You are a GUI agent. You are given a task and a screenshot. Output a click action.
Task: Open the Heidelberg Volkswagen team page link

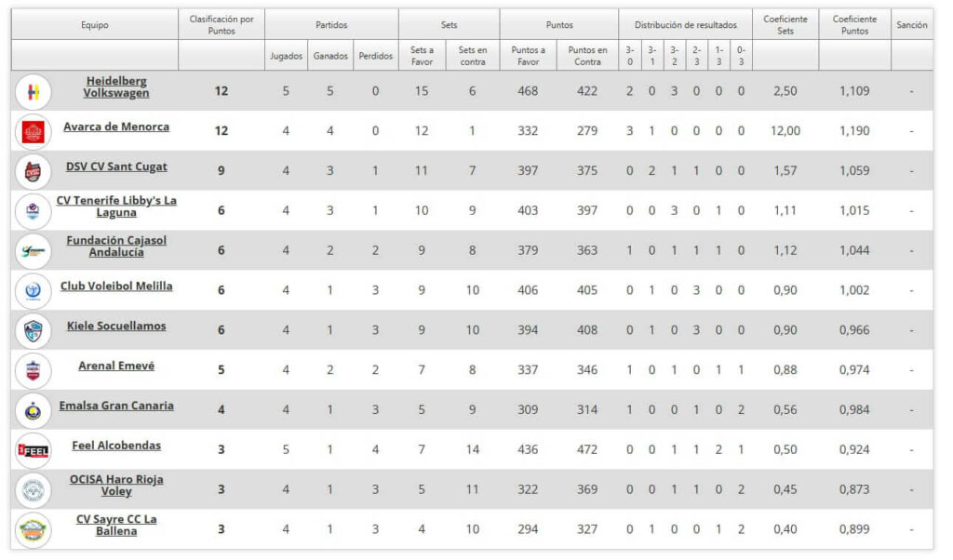coord(114,89)
